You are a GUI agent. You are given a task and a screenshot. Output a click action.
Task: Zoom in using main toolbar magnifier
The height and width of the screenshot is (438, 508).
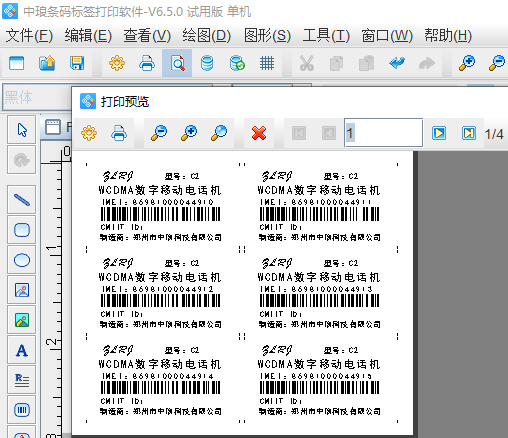[x=467, y=63]
